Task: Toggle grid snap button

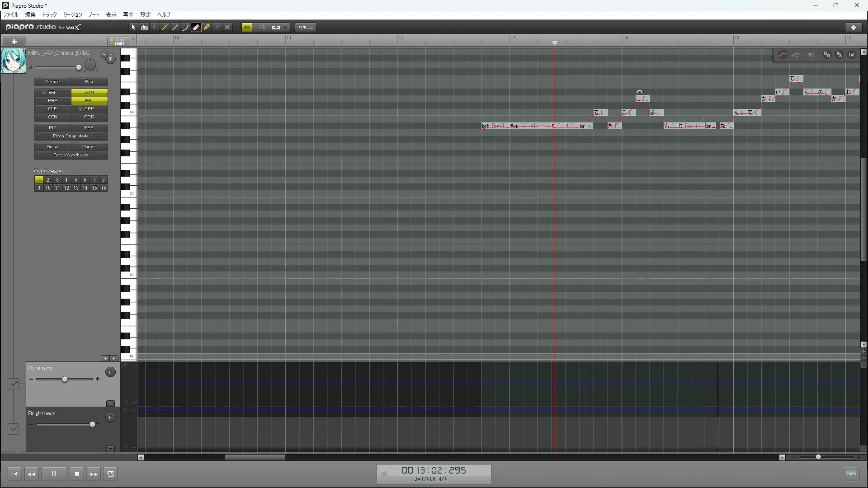Action: click(247, 28)
